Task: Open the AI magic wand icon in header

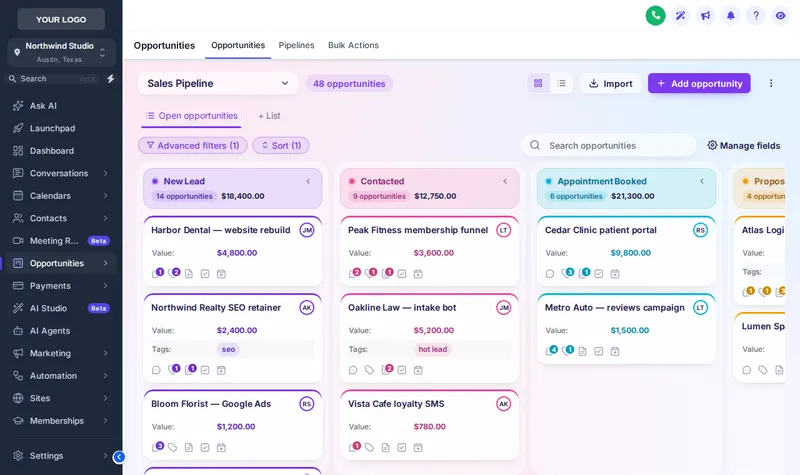Action: 680,15
